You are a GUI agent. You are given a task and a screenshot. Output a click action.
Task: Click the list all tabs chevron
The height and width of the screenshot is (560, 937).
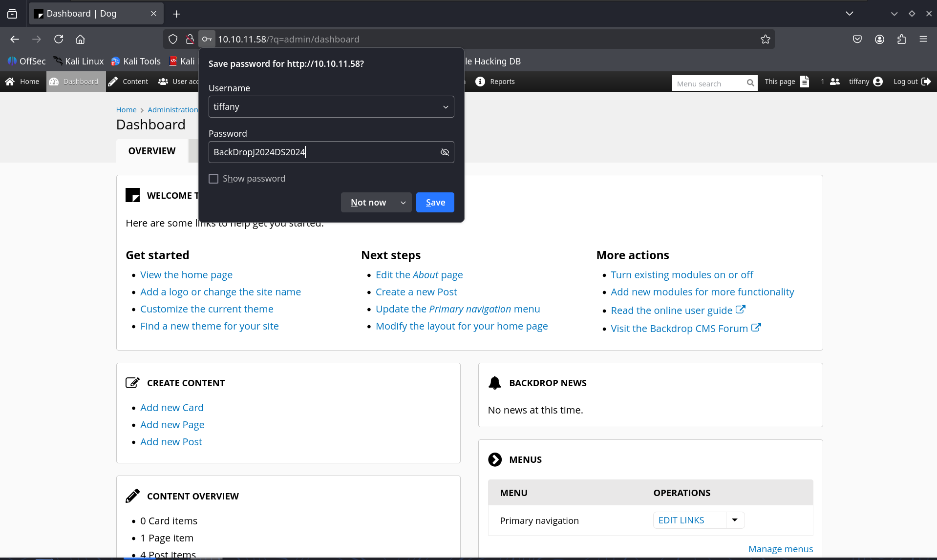pyautogui.click(x=850, y=14)
